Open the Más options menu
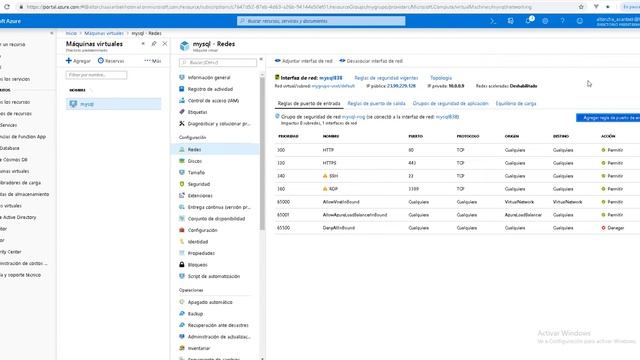This screenshot has width=640, height=360. pyautogui.click(x=153, y=61)
